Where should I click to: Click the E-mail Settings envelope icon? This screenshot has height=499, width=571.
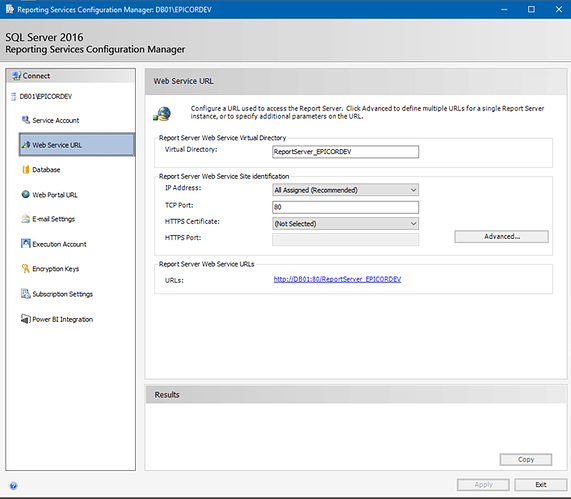25,219
